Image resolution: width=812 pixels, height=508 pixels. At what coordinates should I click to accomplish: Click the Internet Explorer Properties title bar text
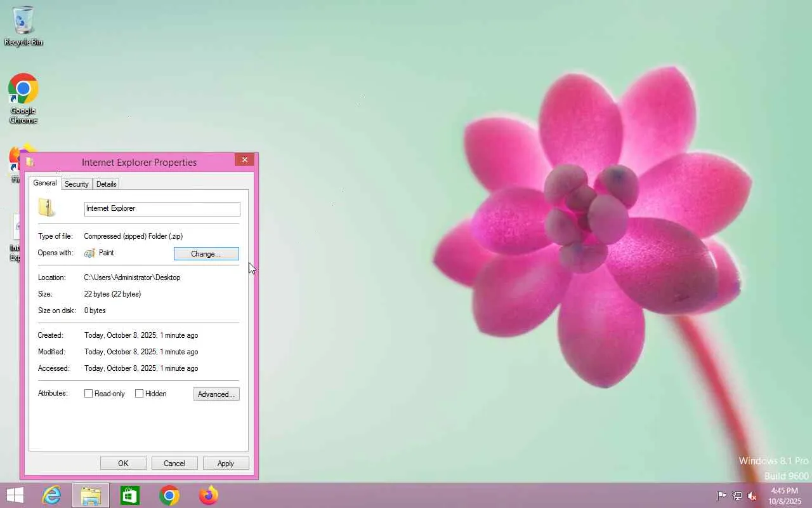click(139, 163)
